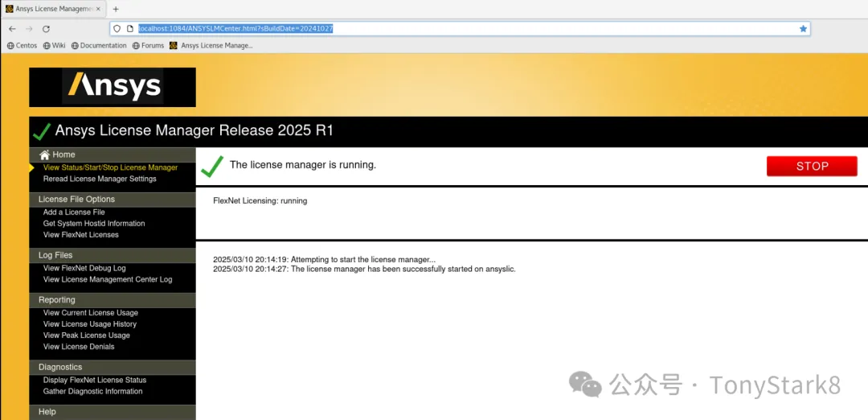This screenshot has width=868, height=420.
Task: Click the Log Files section header
Action: pos(113,255)
